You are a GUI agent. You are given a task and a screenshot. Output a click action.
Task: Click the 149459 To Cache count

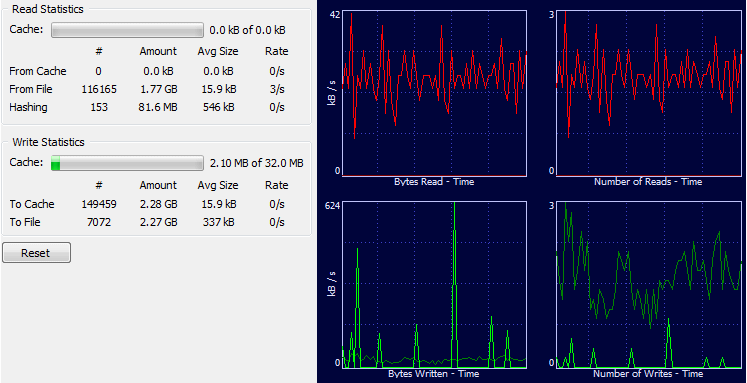[99, 204]
